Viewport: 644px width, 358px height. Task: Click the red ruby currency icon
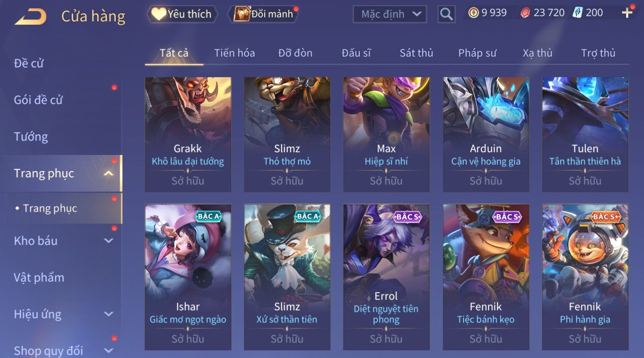(525, 13)
